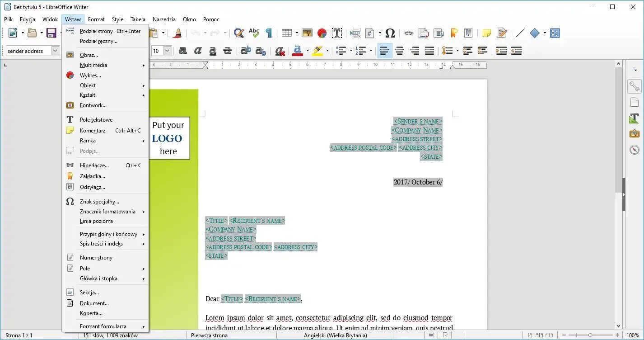The width and height of the screenshot is (644, 340).
Task: Insert special character Omega toolbar icon
Action: point(390,33)
